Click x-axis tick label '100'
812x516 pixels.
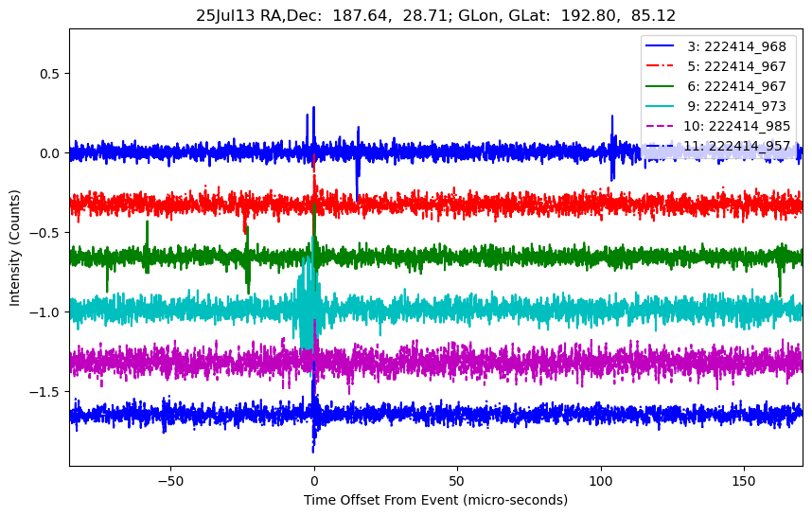click(601, 481)
